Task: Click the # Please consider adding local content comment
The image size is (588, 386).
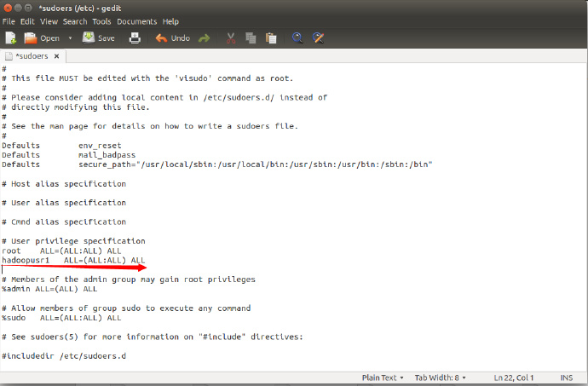Action: tap(164, 97)
